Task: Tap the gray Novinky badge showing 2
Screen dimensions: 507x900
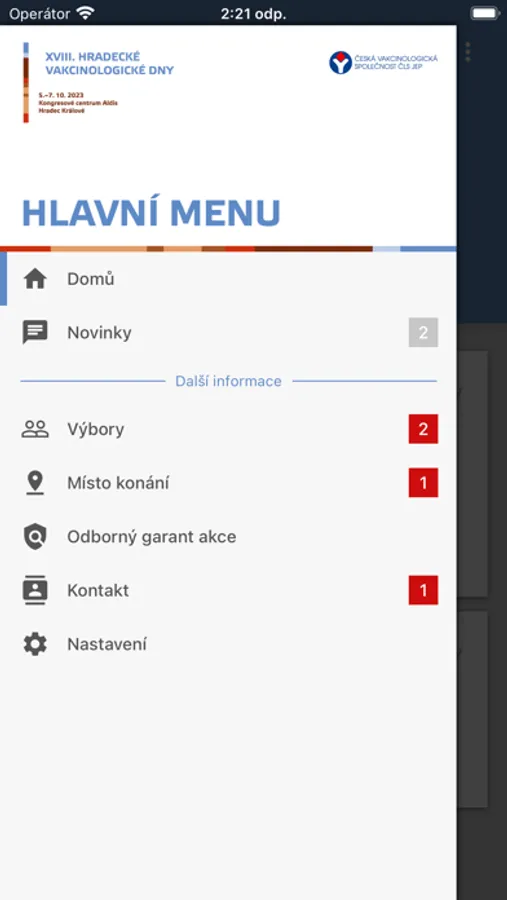Action: click(x=423, y=332)
